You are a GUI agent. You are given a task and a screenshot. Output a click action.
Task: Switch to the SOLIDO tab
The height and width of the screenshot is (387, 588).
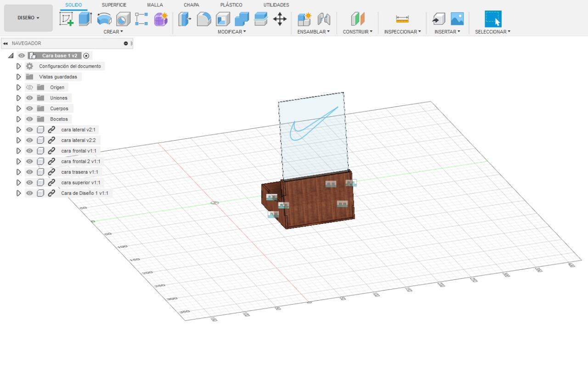click(x=73, y=5)
